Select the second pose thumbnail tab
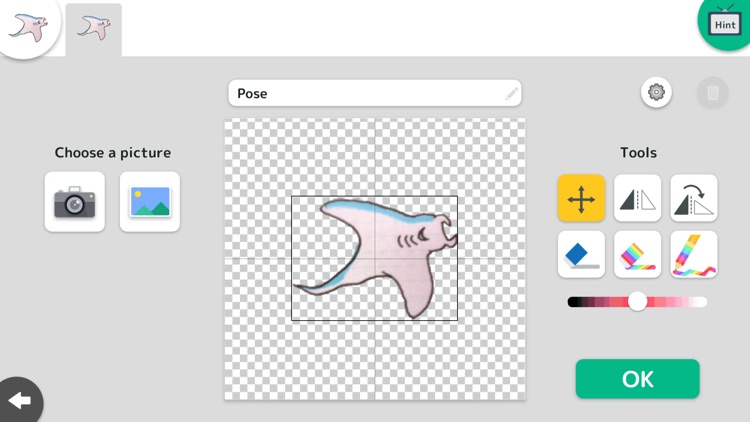Image resolution: width=750 pixels, height=422 pixels. pyautogui.click(x=94, y=30)
